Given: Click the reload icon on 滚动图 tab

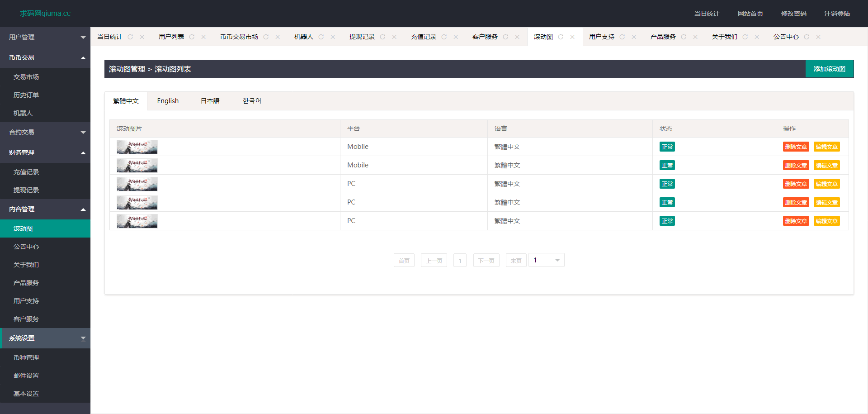Looking at the screenshot, I should 561,37.
